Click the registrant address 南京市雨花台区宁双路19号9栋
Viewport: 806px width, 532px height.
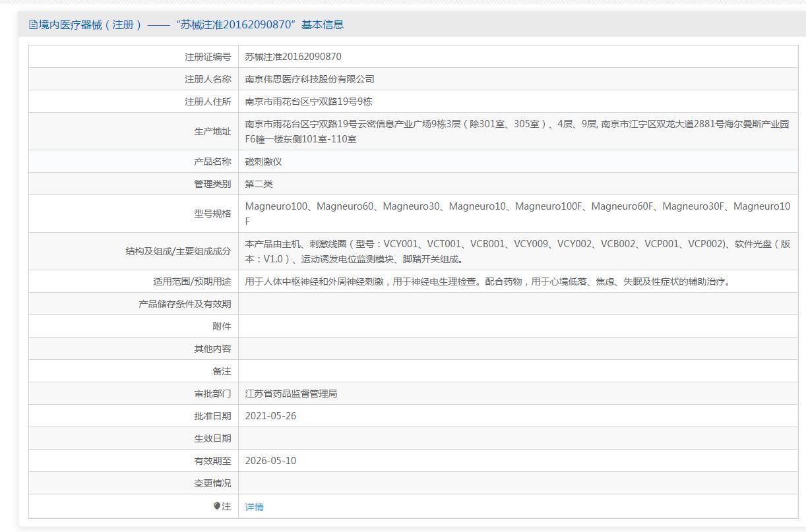coord(309,102)
